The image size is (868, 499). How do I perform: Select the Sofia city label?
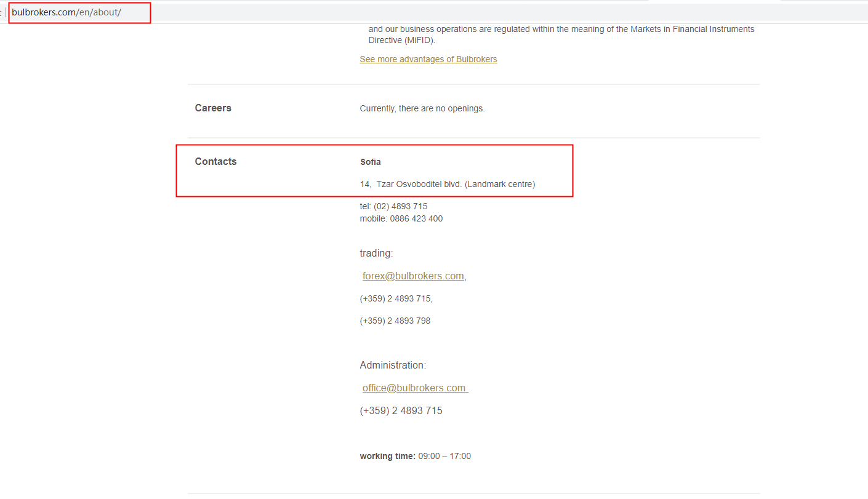pyautogui.click(x=371, y=162)
